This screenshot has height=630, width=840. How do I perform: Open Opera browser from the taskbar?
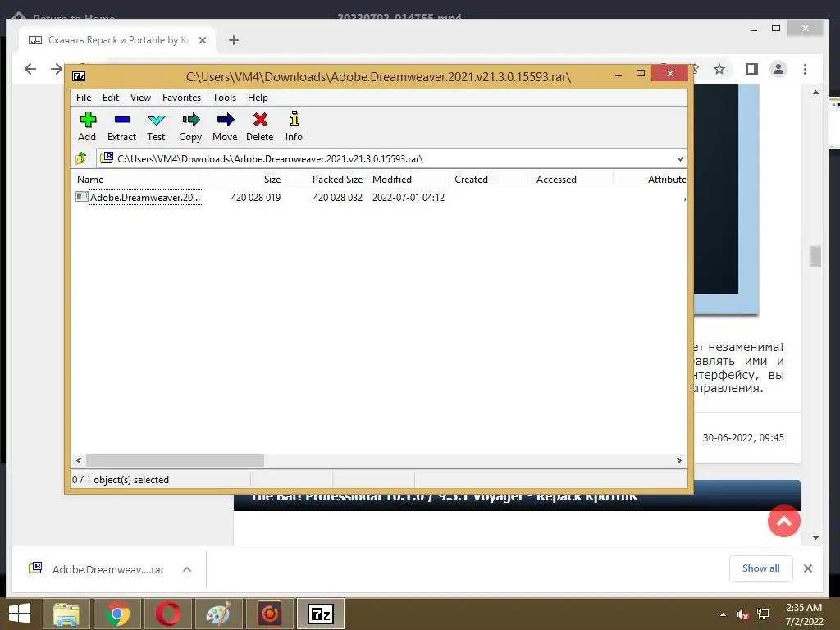click(168, 614)
